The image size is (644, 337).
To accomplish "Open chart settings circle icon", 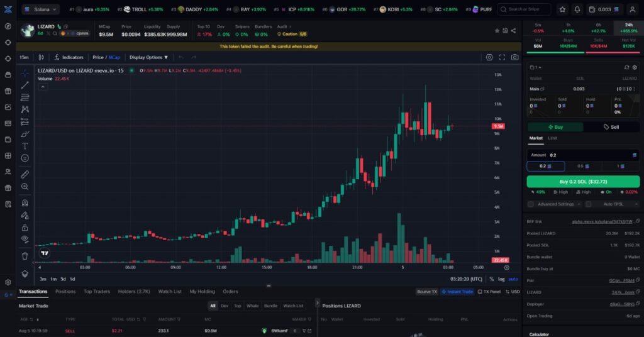I will [489, 57].
